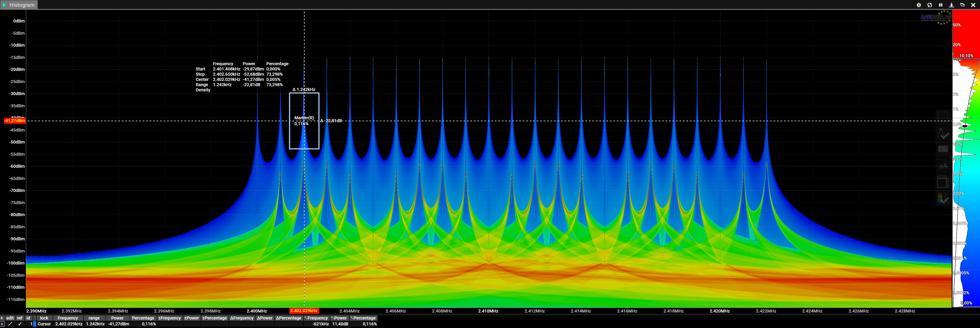
Task: Click the Marker(R) 0,116% label in selection box
Action: tap(304, 121)
